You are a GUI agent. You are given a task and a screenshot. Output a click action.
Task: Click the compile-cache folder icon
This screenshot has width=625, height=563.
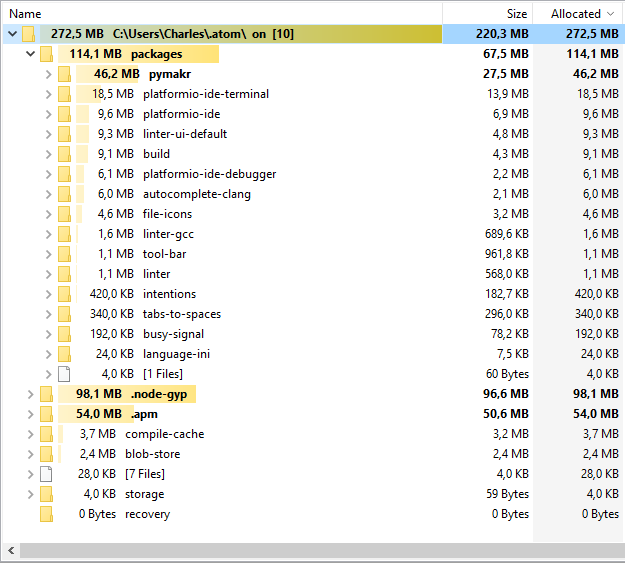[47, 434]
